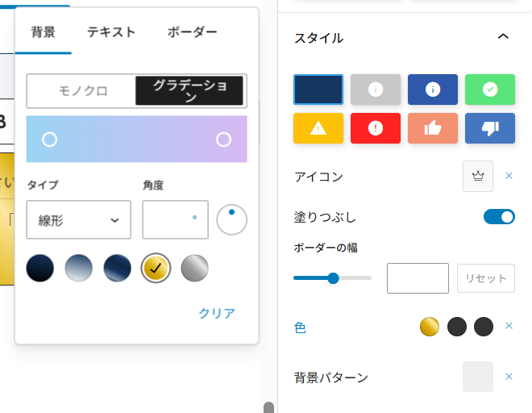Collapse the スタイル section

[503, 37]
